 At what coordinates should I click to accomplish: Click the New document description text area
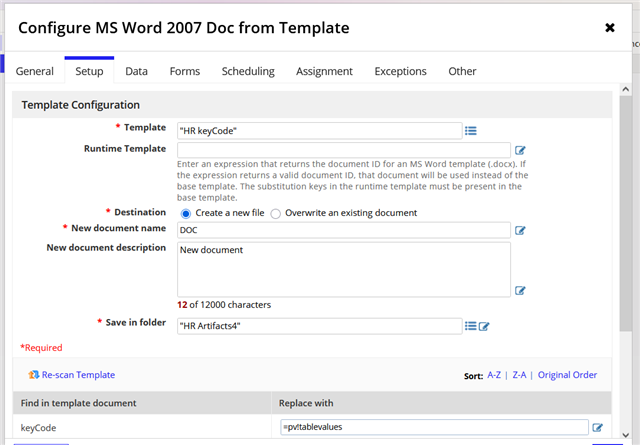pyautogui.click(x=344, y=269)
